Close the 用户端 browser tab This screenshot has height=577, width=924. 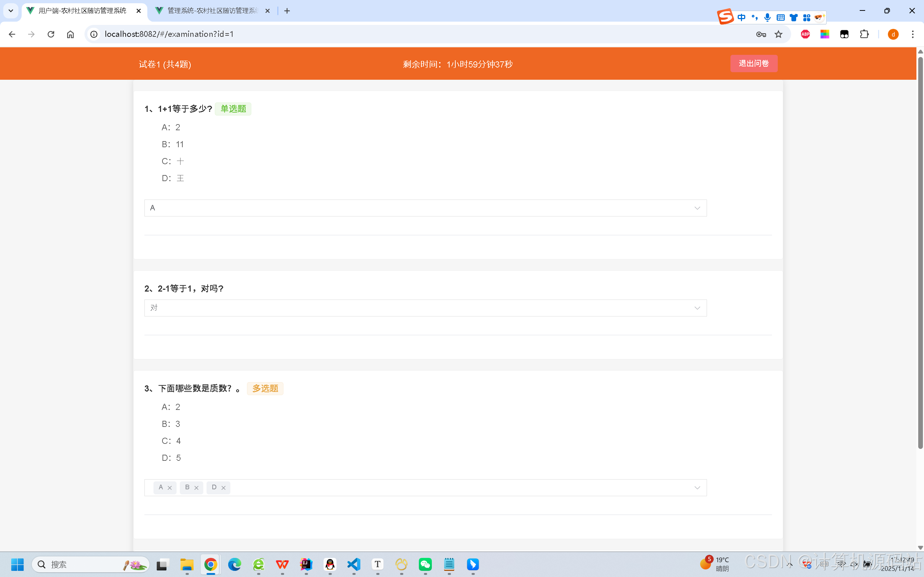(x=139, y=11)
